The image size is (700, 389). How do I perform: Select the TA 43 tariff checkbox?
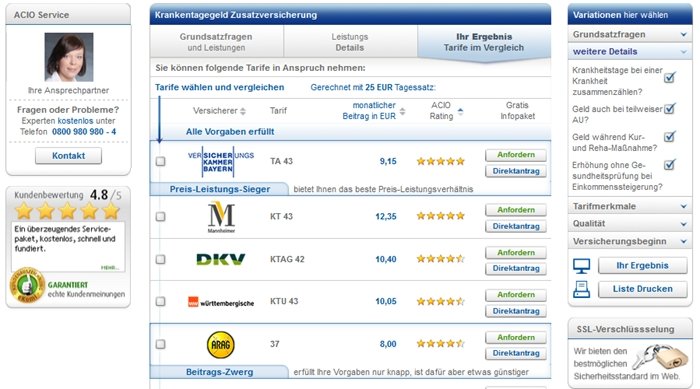click(x=160, y=161)
